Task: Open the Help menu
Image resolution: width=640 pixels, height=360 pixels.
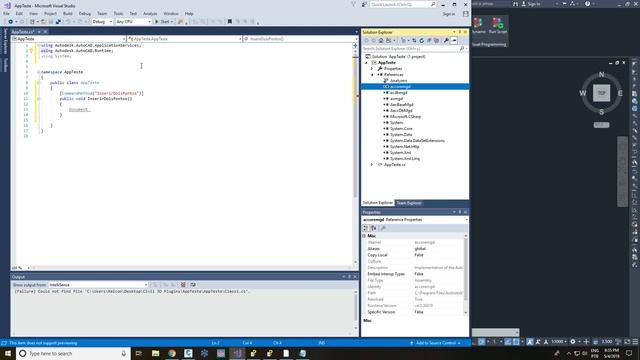Action: [189, 13]
